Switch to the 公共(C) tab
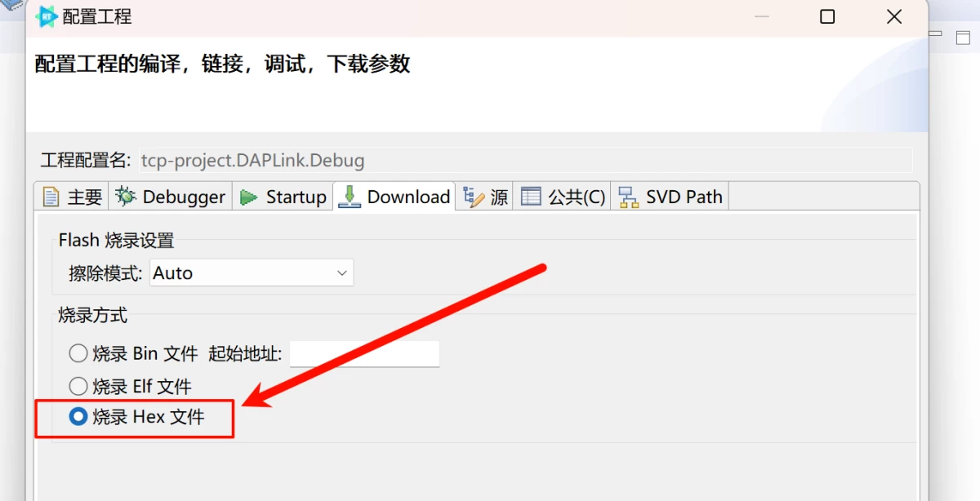 [562, 197]
